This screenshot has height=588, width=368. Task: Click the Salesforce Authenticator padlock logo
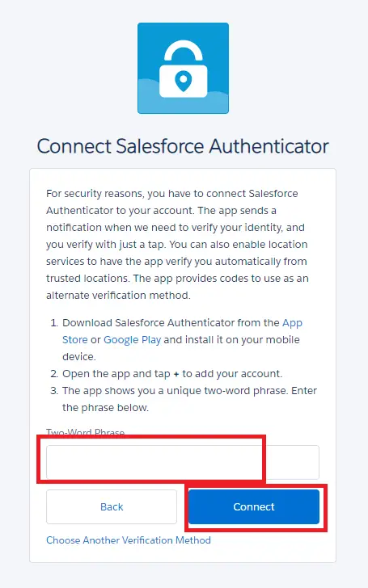pyautogui.click(x=183, y=68)
